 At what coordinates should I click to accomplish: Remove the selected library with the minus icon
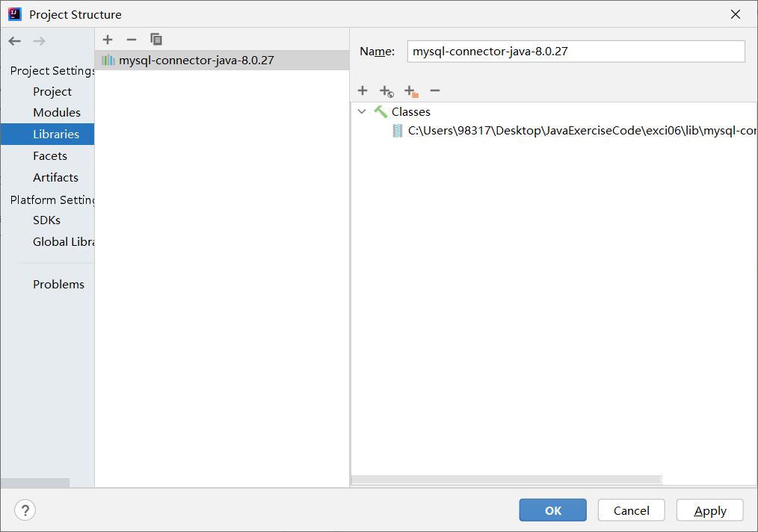click(132, 40)
